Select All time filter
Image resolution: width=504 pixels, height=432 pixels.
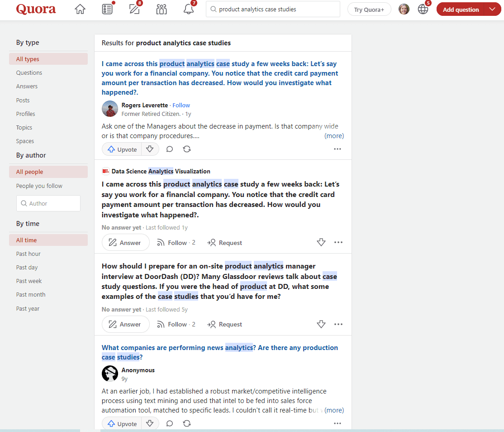click(x=48, y=240)
